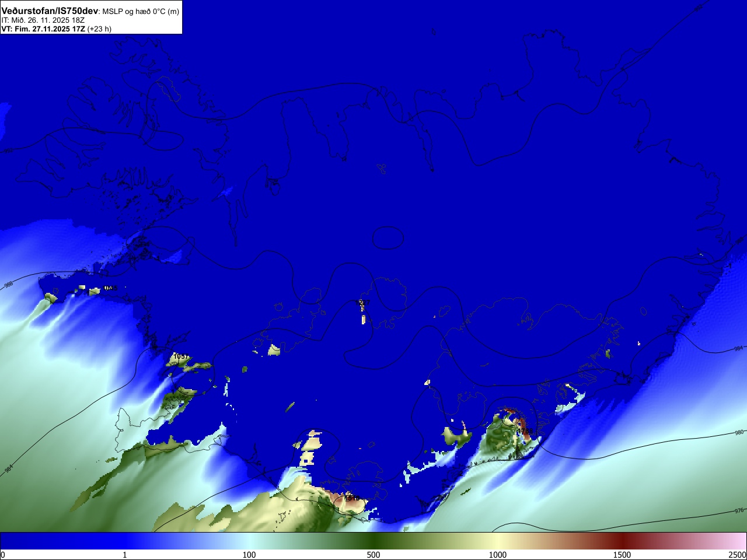The image size is (747, 560).
Task: Click the '1000' tick on the legend
Action: tap(498, 555)
